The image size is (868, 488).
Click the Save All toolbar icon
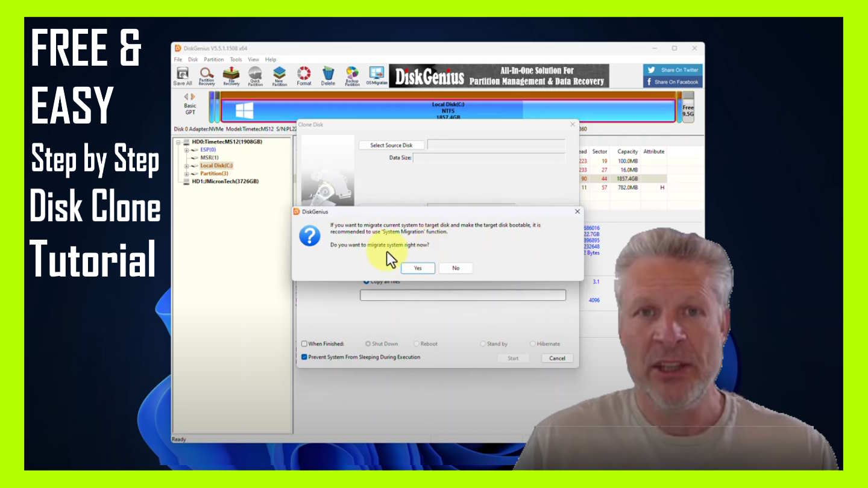click(183, 76)
